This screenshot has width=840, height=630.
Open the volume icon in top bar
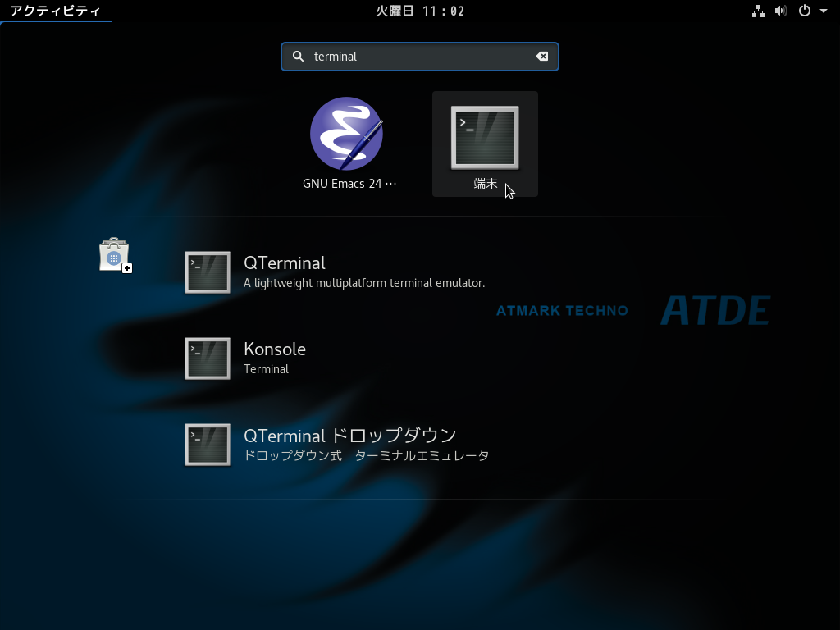781,11
